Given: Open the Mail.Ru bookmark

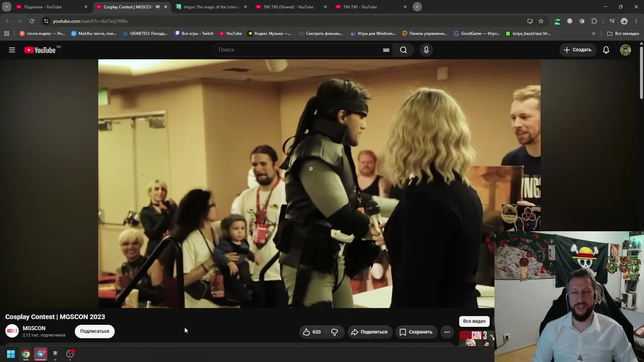Looking at the screenshot, I should click(x=94, y=34).
